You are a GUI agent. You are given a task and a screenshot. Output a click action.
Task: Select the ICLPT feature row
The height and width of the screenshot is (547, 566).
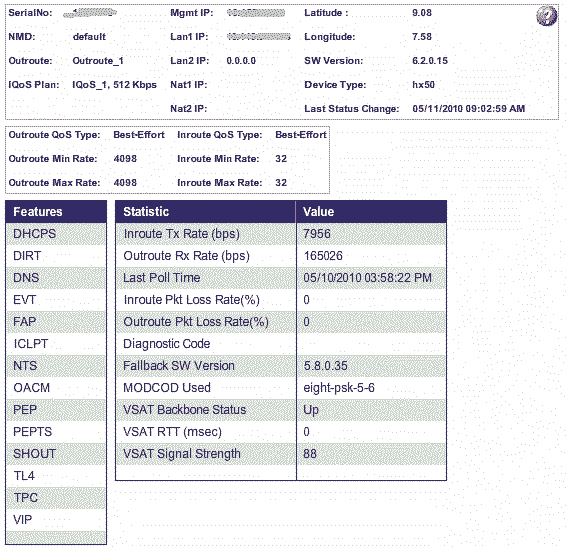56,344
